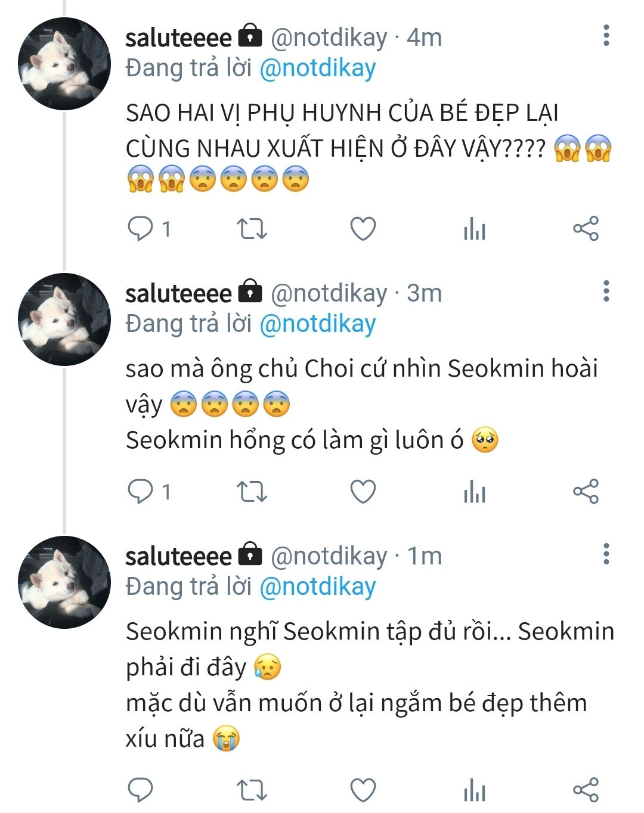This screenshot has height=813, width=644.
Task: View analytics of the first tweet
Action: [475, 229]
